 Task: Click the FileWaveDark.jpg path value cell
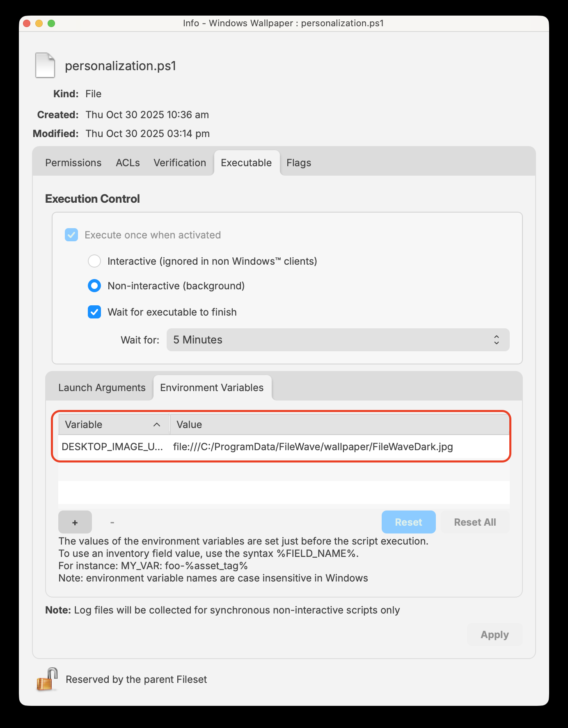tap(313, 447)
